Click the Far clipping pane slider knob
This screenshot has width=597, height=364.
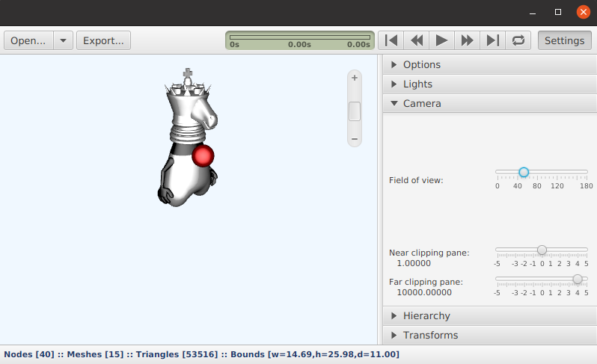click(x=578, y=280)
